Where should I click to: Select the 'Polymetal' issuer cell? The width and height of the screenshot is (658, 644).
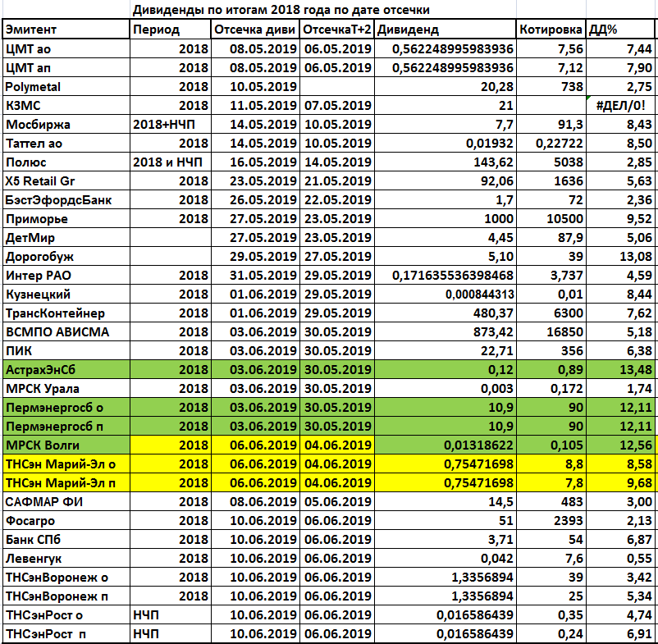point(66,86)
